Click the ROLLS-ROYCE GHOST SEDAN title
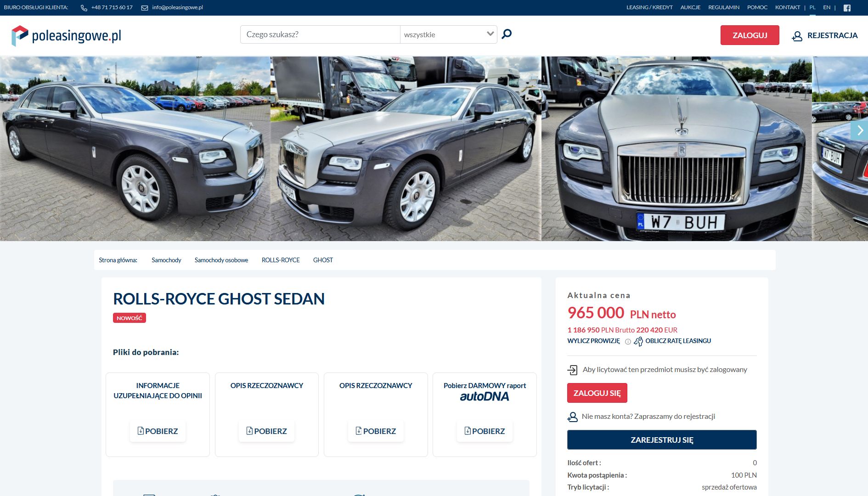Image resolution: width=868 pixels, height=496 pixels. [219, 299]
